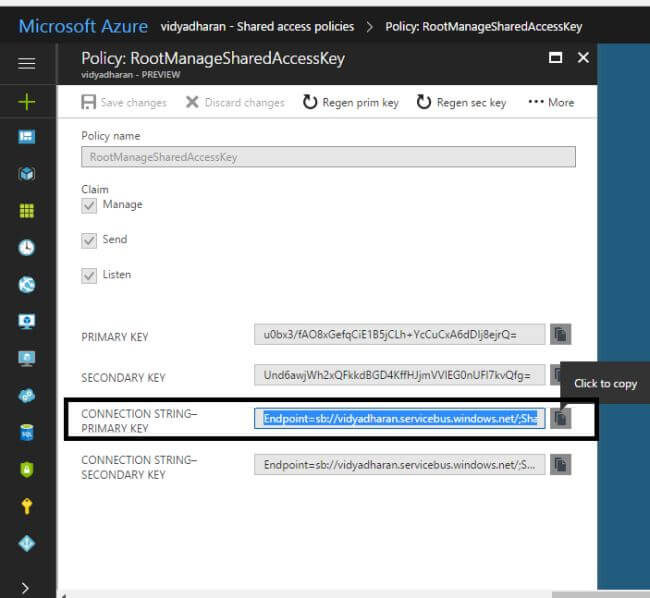Click the Policy name input field
The height and width of the screenshot is (598, 650).
pyautogui.click(x=328, y=157)
